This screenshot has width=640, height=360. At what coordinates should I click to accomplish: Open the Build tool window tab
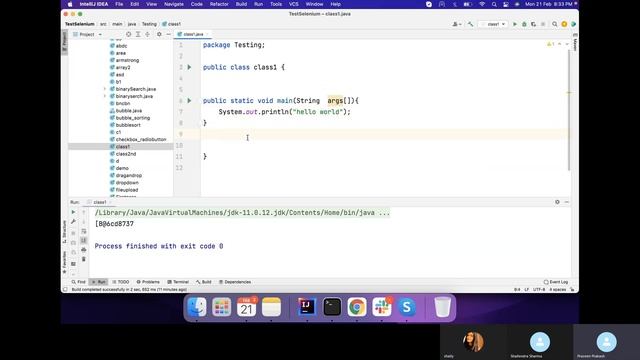[204, 282]
